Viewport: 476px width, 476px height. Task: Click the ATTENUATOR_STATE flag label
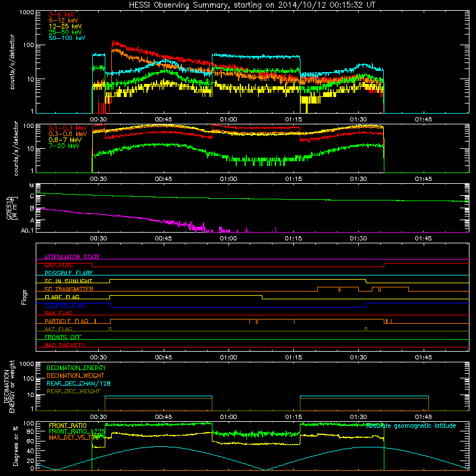(x=72, y=257)
